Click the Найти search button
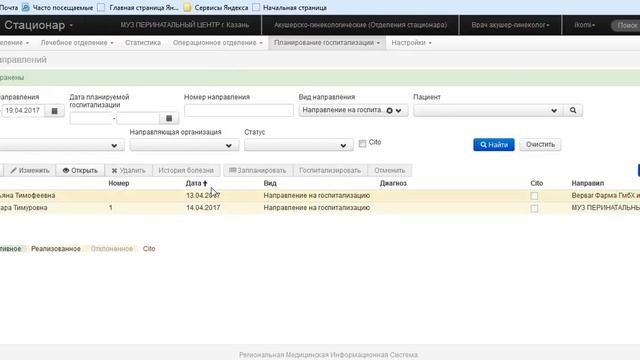The image size is (640, 360). 493,144
